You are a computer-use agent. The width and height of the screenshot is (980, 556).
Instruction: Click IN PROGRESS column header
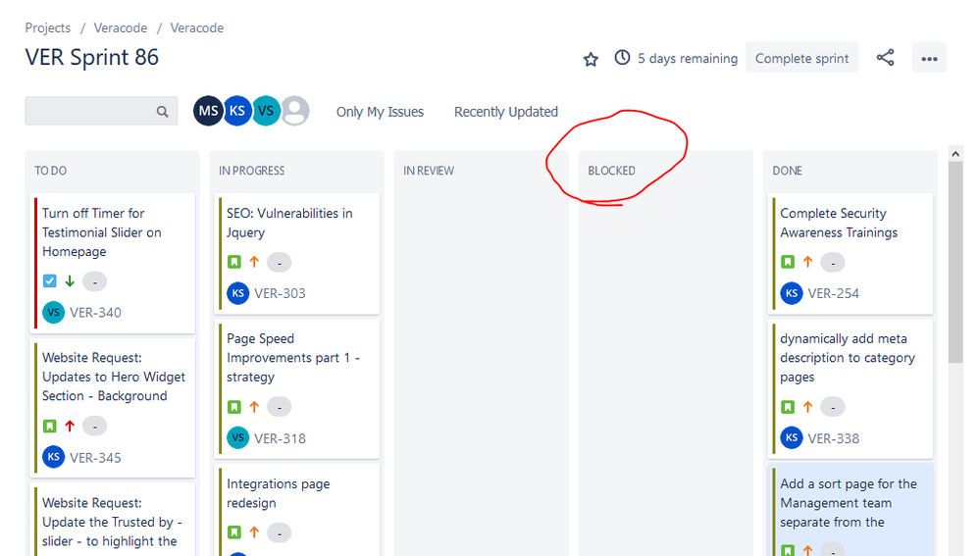tap(252, 171)
